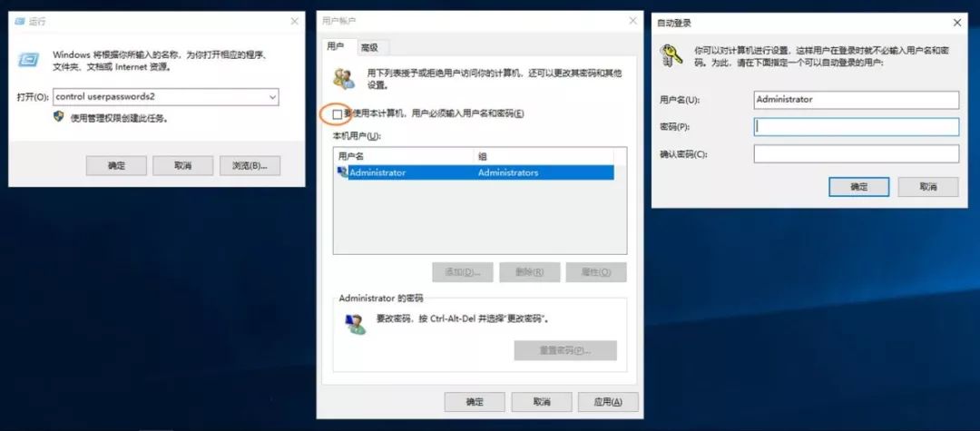Click the 用户名(U) field in auto-login dialog
980x431 pixels.
click(857, 100)
